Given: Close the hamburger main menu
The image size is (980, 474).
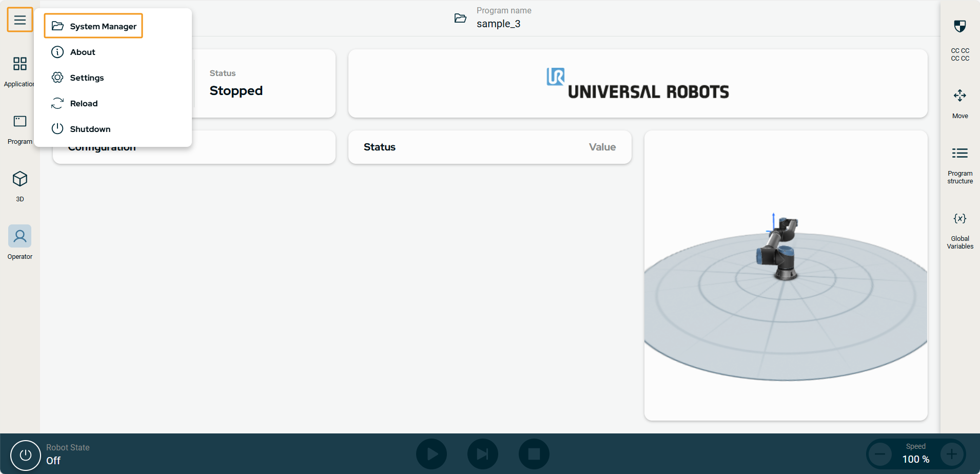Looking at the screenshot, I should (20, 20).
